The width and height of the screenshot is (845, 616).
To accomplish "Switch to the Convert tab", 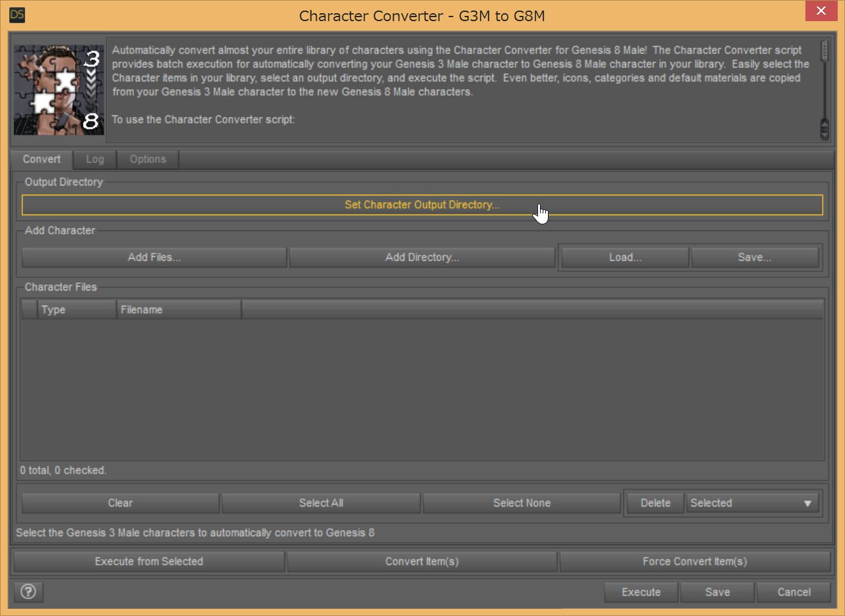I will [x=42, y=159].
